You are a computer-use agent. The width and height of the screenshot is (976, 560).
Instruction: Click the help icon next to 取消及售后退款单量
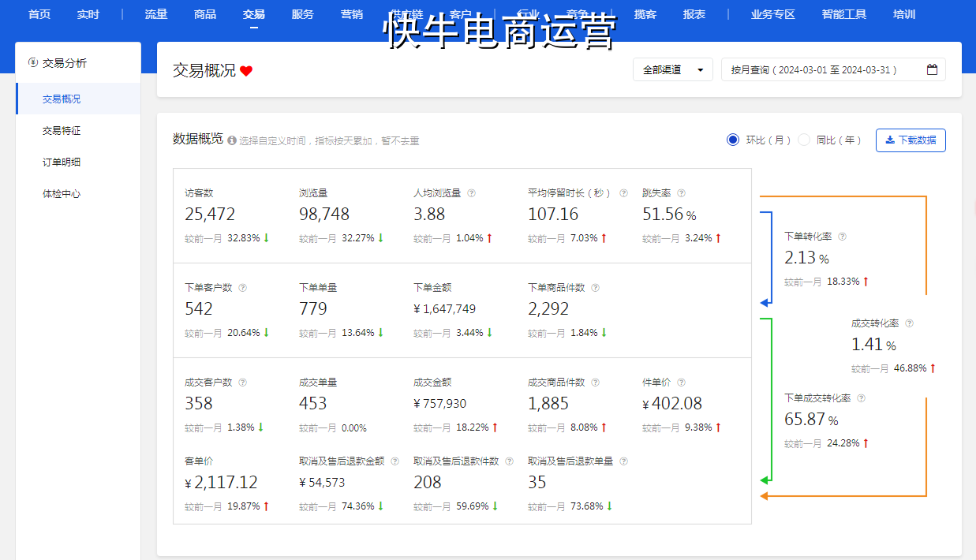[x=623, y=461]
